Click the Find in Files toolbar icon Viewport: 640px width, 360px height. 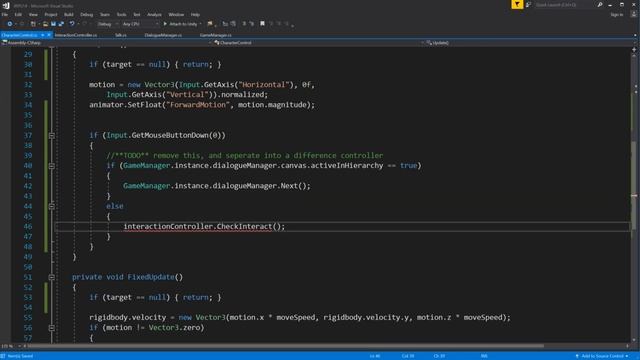(210, 24)
